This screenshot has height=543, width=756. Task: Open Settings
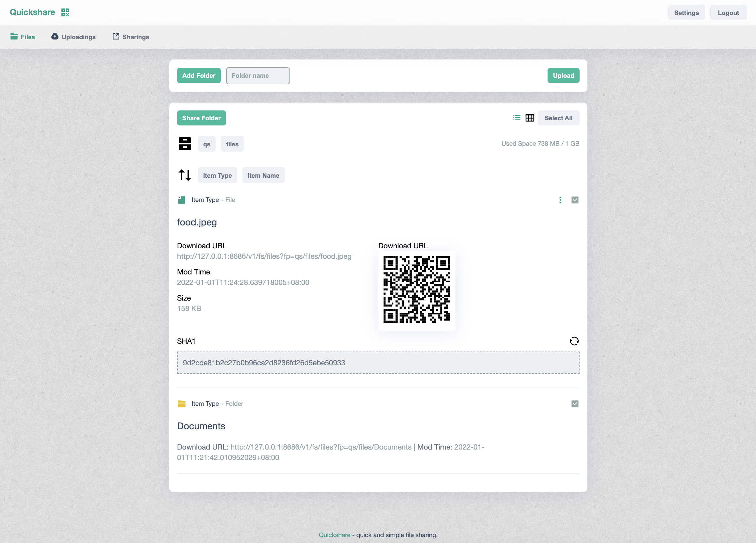(686, 13)
